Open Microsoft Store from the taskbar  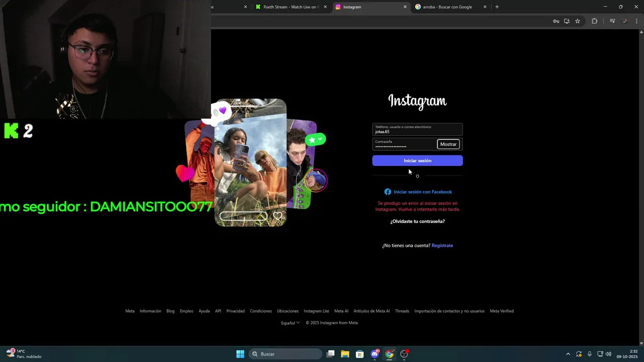coord(360,354)
